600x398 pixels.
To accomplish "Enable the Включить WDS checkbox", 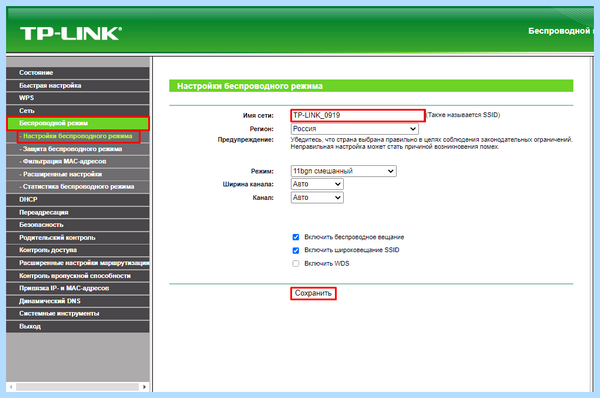I will click(296, 263).
